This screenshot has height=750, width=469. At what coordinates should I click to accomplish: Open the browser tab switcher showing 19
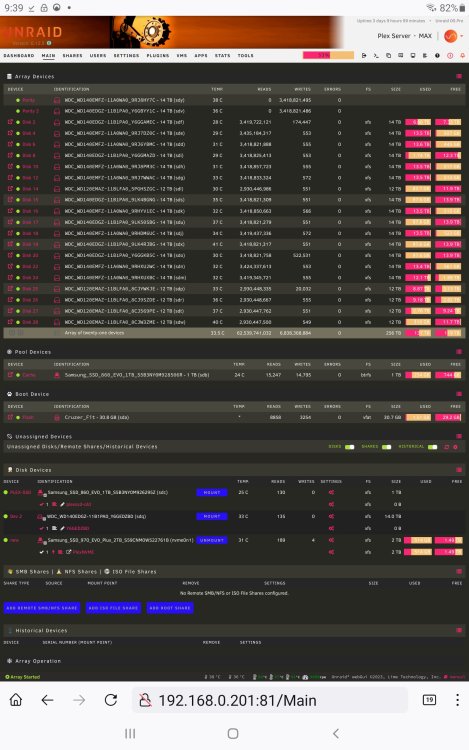pos(429,700)
